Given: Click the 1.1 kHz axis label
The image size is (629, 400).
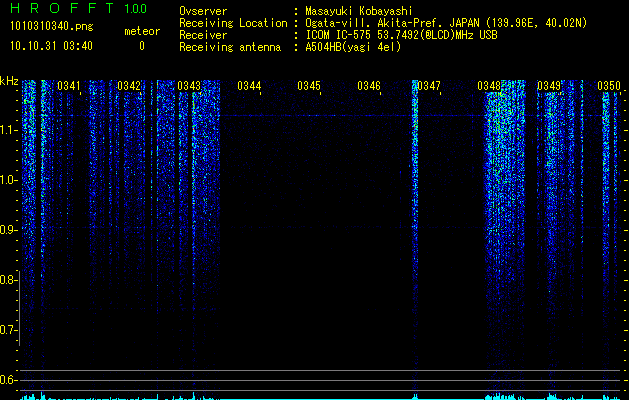Looking at the screenshot, I should 8,130.
